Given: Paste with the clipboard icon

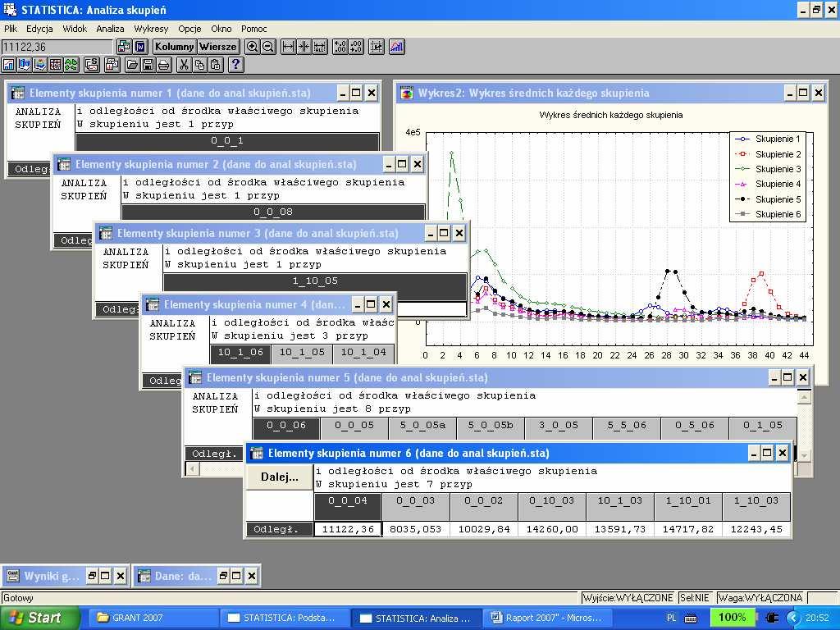Looking at the screenshot, I should [x=216, y=65].
